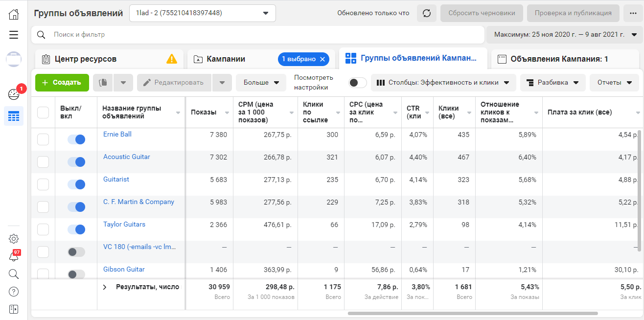
Task: Toggle the sidebar collapse panel icon
Action: coord(14,309)
